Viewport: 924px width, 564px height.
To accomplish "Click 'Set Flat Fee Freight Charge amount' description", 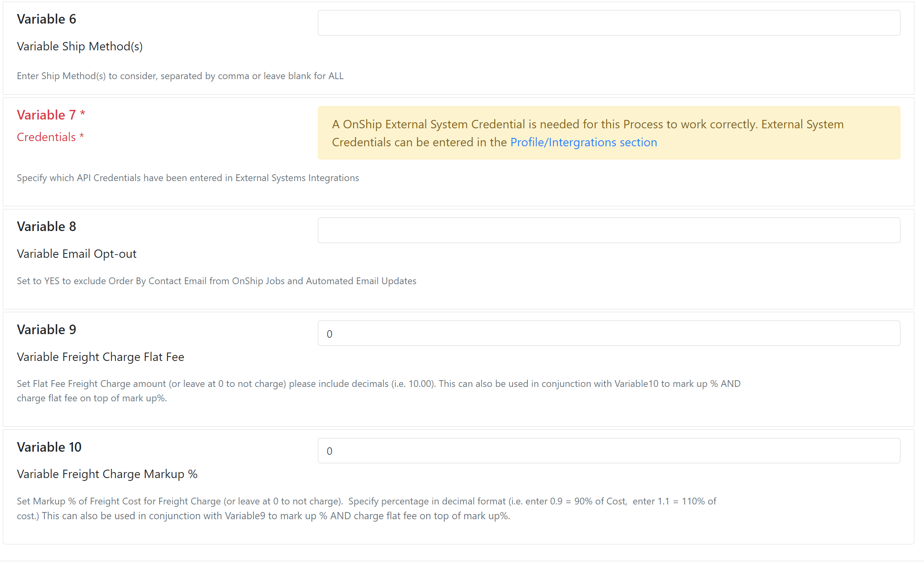I will [x=379, y=391].
